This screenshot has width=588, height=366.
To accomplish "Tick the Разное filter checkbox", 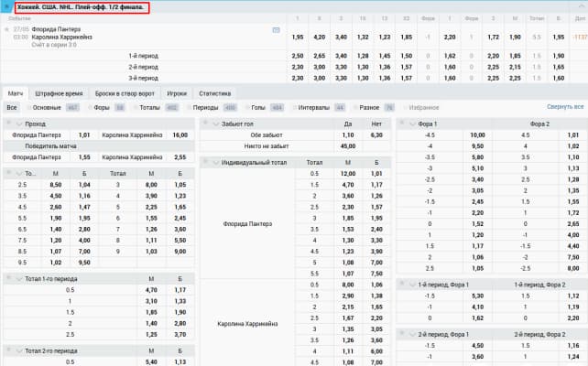I will [355, 108].
